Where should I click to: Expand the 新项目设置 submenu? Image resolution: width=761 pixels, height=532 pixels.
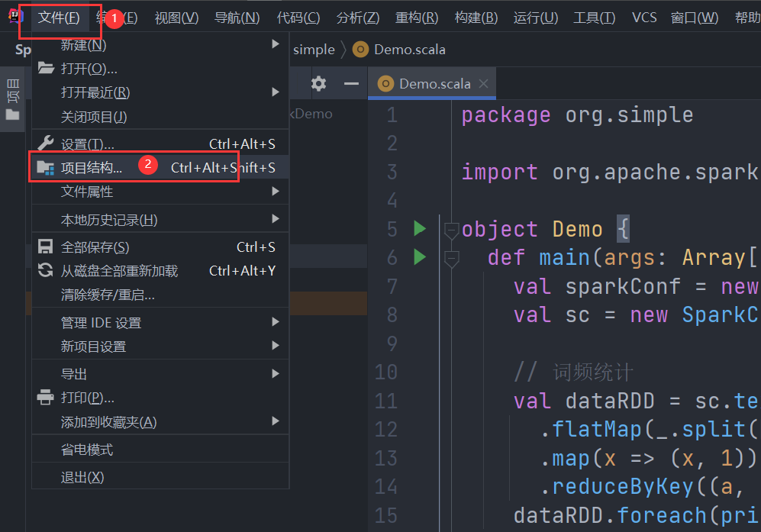[160, 346]
